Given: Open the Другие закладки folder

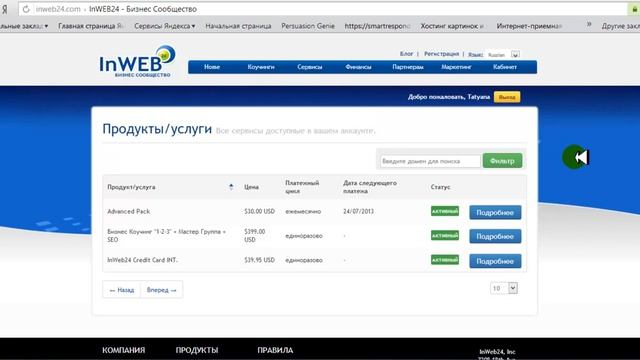Looking at the screenshot, I should tap(620, 26).
